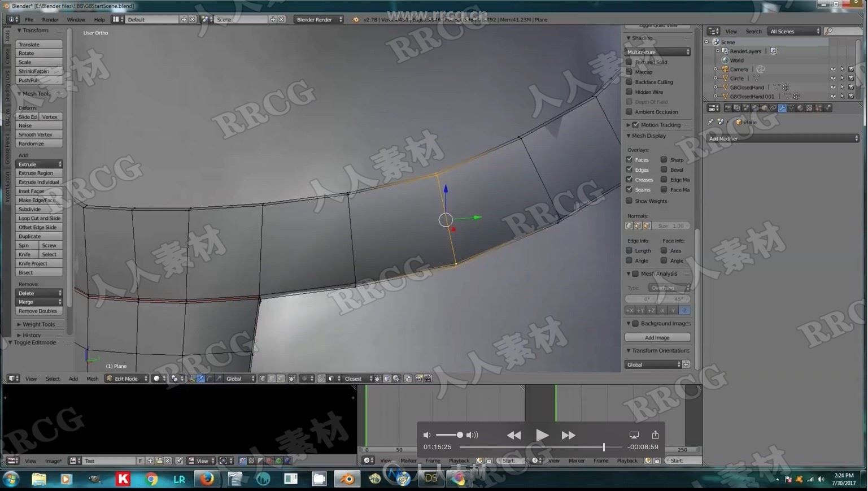Open the Add Modifier dropdown
Viewport: 868px width, 491px height.
point(783,138)
